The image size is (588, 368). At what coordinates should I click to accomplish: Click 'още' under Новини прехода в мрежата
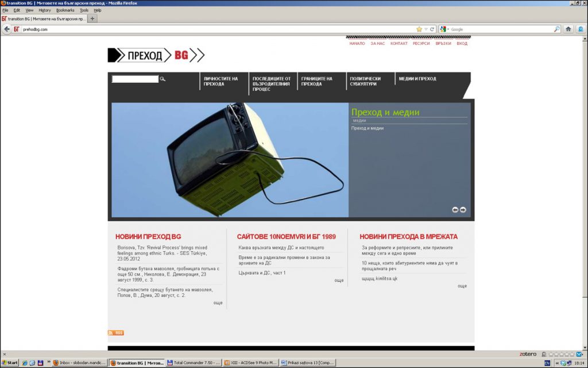pos(462,286)
